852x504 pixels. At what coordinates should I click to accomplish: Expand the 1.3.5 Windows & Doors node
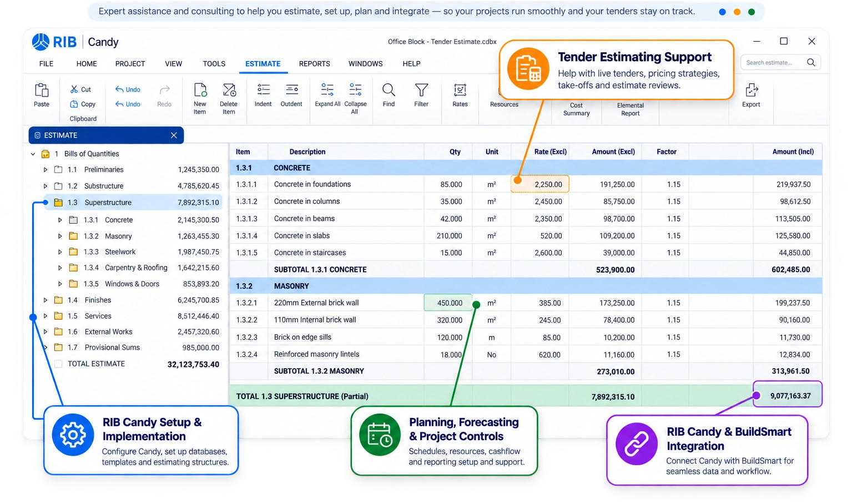pyautogui.click(x=60, y=284)
